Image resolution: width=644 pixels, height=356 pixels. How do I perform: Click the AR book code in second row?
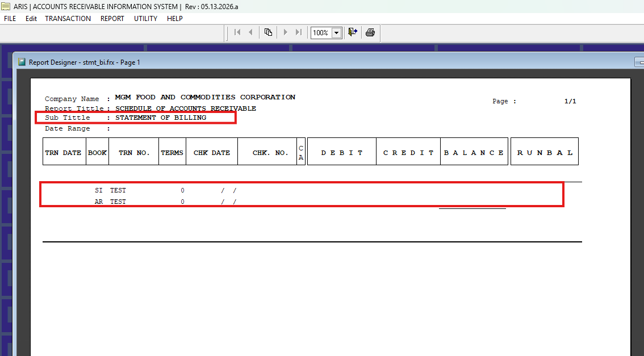pos(99,202)
